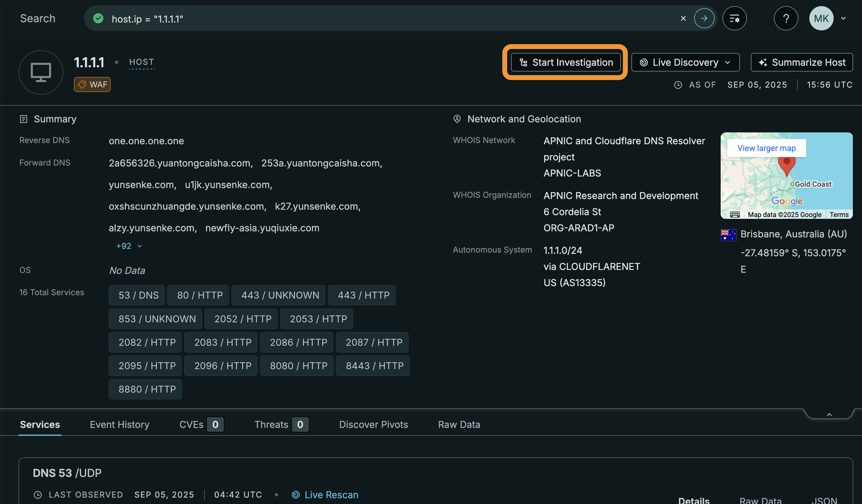
Task: Click one.one.one.one reverse DNS value
Action: pos(147,141)
